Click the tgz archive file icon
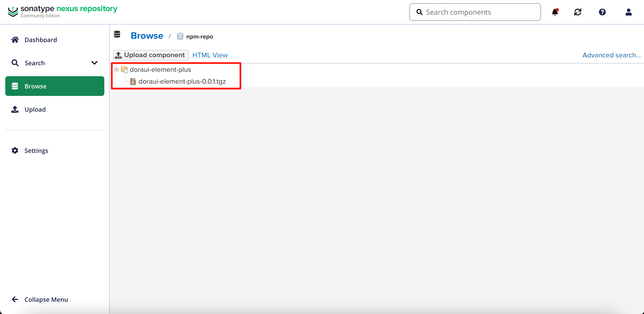This screenshot has width=644, height=314. pos(133,81)
